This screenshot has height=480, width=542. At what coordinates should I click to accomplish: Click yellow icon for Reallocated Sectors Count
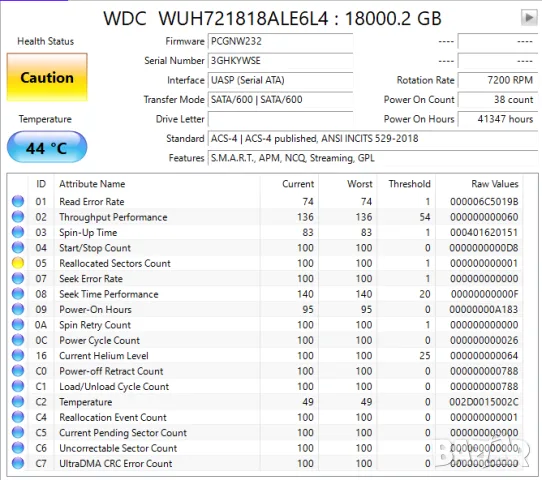click(18, 263)
